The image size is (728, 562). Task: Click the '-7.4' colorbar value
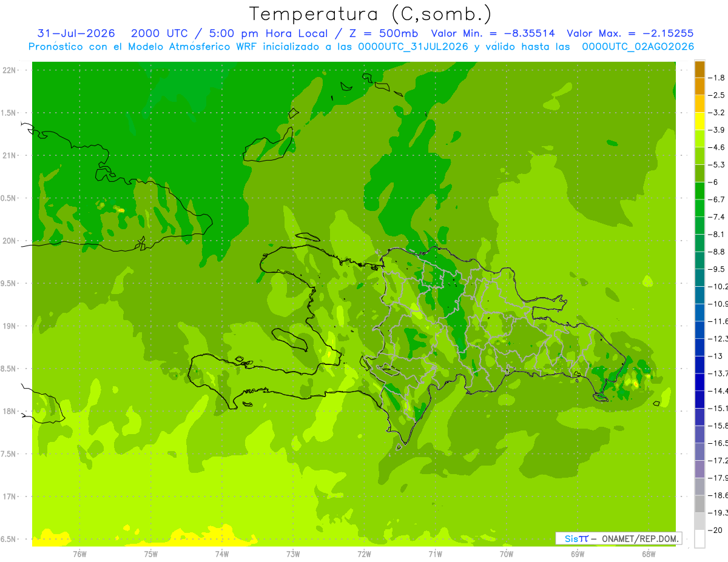click(x=716, y=217)
